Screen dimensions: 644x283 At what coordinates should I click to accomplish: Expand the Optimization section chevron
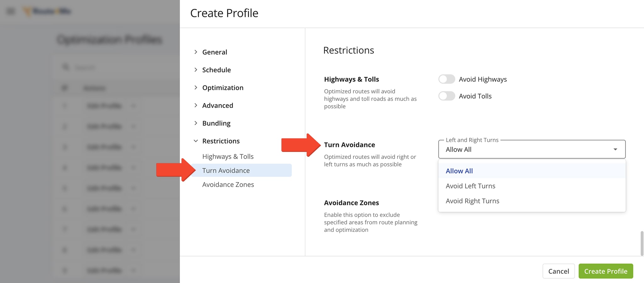pyautogui.click(x=196, y=88)
